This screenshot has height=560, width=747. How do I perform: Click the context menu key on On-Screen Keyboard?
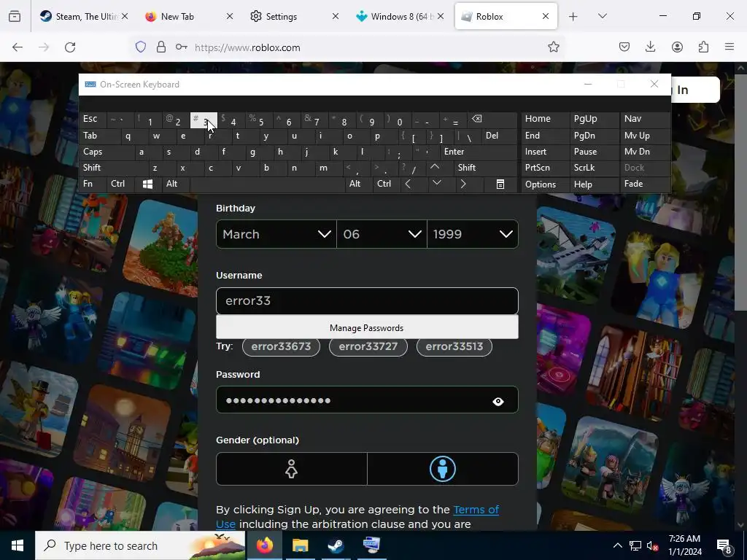[x=500, y=184]
